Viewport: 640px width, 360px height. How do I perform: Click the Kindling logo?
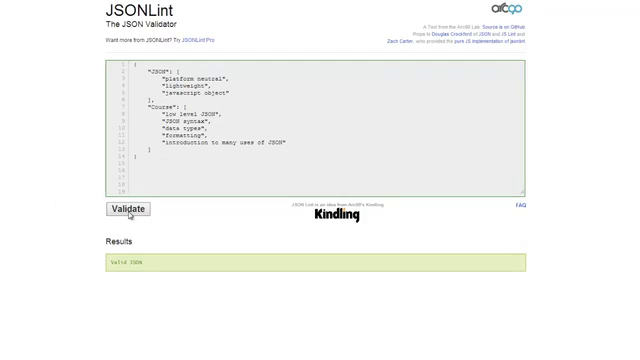(x=337, y=215)
